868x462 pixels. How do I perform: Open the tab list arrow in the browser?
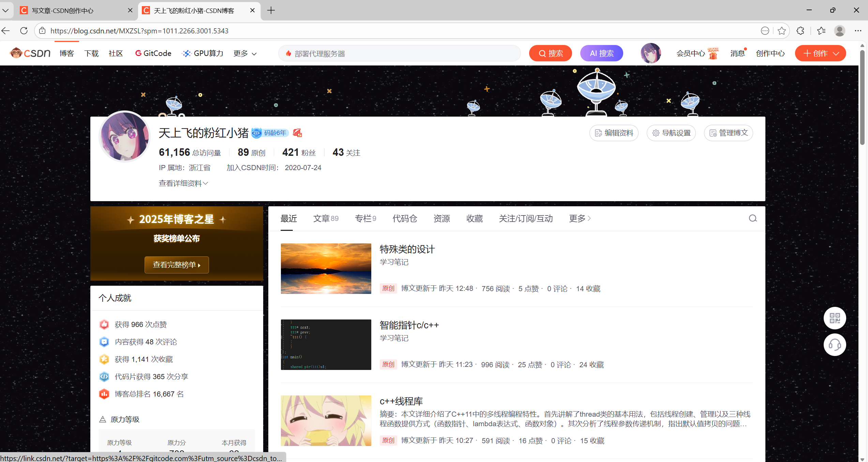coord(5,10)
